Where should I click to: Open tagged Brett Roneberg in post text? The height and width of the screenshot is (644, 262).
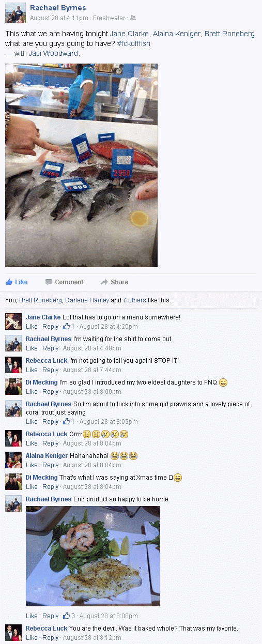click(x=229, y=34)
